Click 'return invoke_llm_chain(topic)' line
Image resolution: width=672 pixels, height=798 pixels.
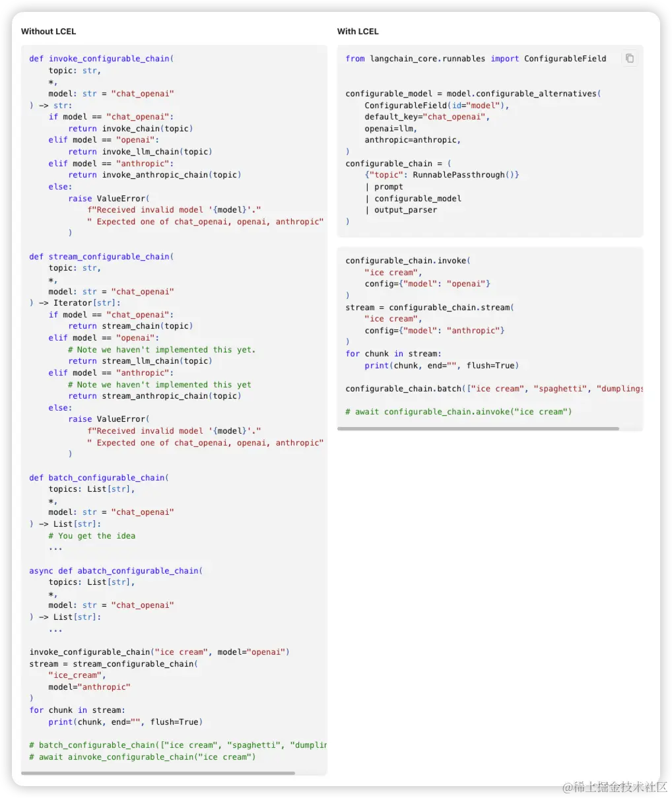pos(140,152)
